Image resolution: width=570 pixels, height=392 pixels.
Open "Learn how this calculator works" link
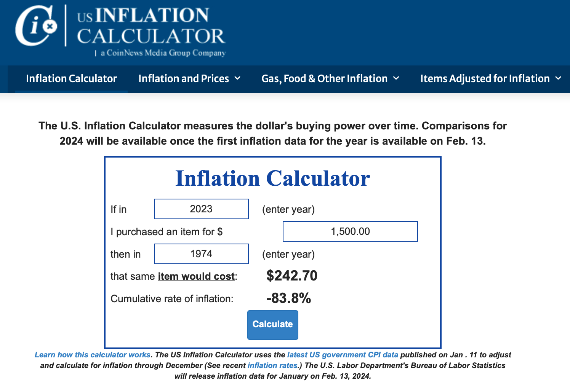[x=93, y=355]
